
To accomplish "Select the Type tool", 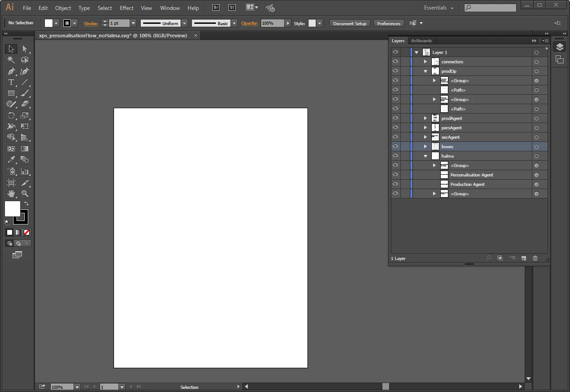I will click(x=11, y=82).
